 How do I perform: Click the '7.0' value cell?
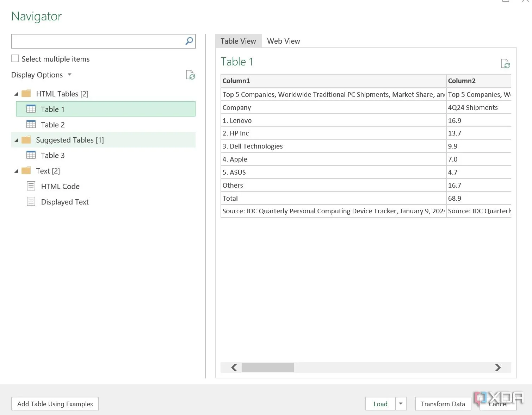[479, 159]
